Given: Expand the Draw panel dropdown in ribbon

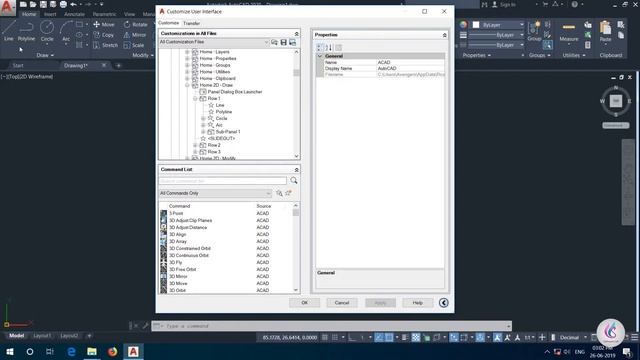Looking at the screenshot, I should pos(45,55).
